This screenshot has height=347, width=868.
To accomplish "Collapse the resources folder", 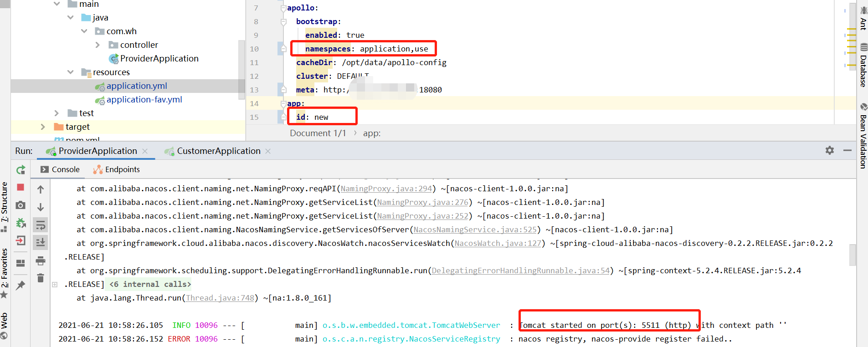I will (x=71, y=72).
